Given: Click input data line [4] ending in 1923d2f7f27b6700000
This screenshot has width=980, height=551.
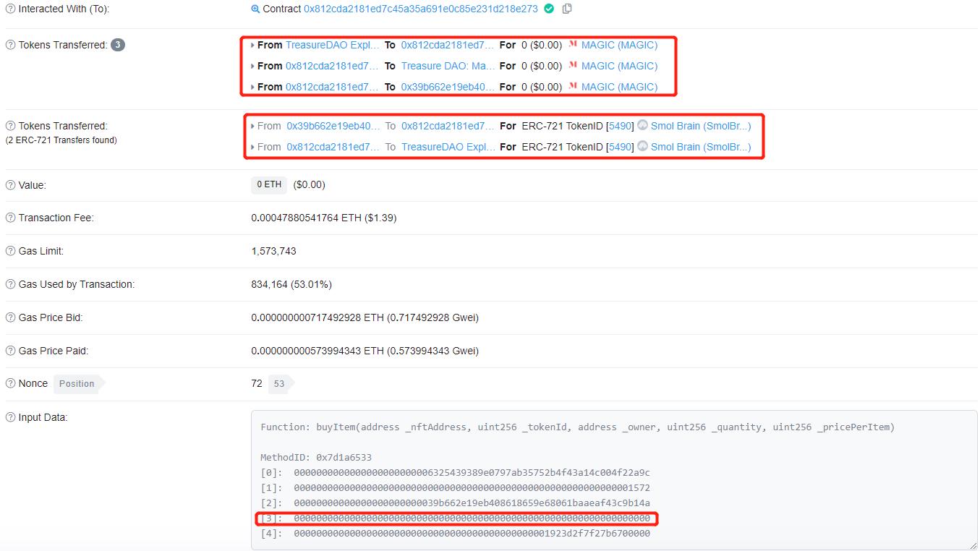Looking at the screenshot, I should pos(455,534).
